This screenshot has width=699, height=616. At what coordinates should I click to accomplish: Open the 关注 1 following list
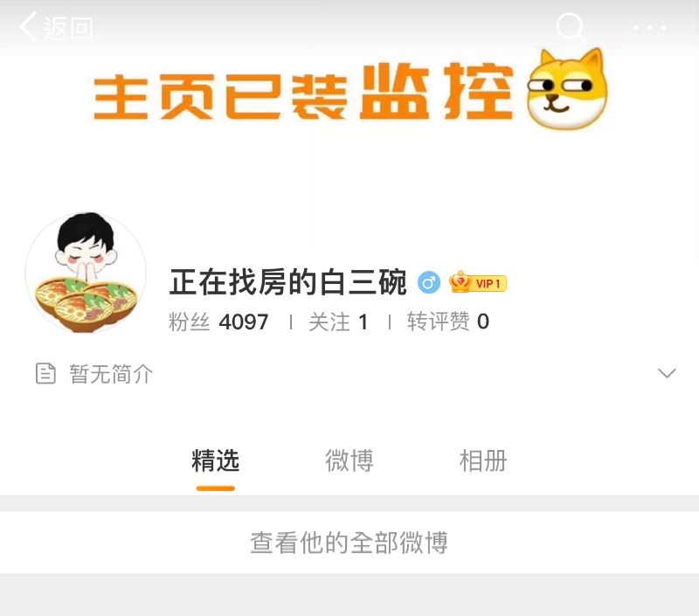pos(339,322)
